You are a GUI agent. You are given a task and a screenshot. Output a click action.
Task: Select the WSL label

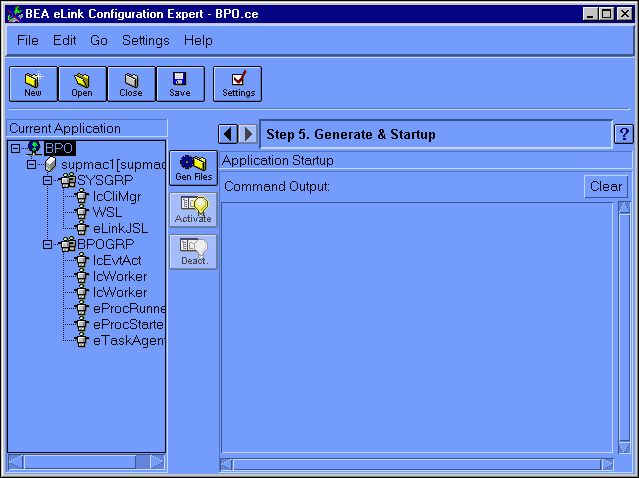click(107, 212)
